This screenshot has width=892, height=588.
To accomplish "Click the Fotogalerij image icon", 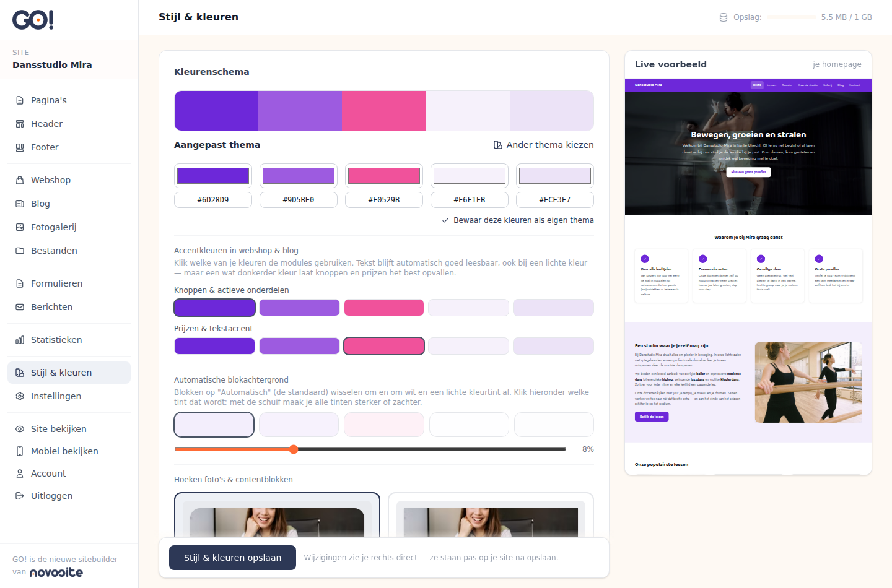I will (x=20, y=227).
